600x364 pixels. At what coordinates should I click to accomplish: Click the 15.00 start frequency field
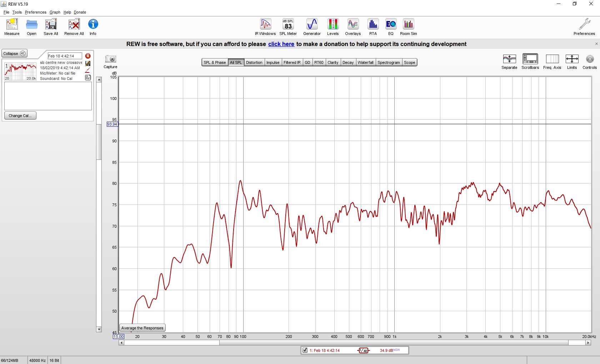pyautogui.click(x=119, y=337)
